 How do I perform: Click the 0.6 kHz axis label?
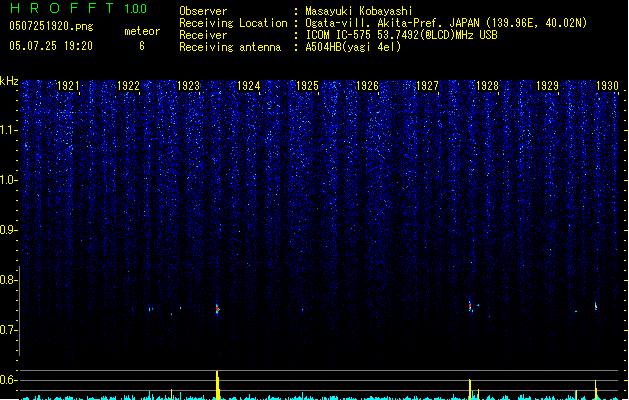[9, 380]
